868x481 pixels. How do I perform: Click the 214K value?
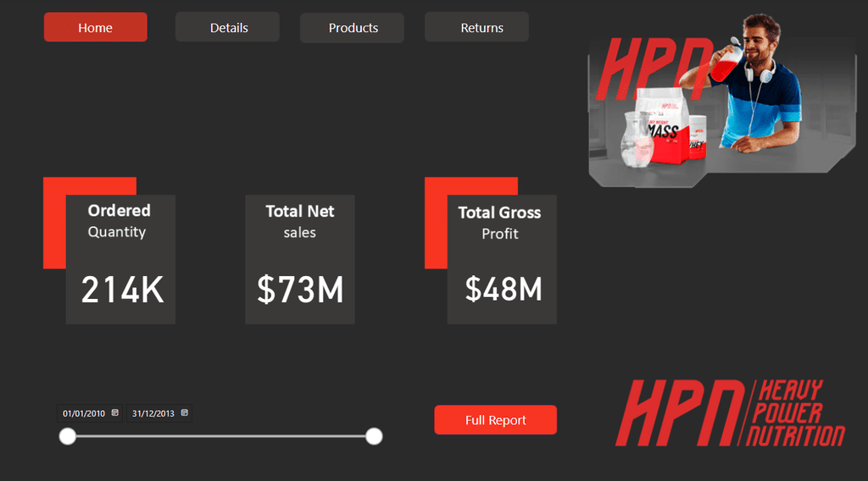[x=122, y=290]
